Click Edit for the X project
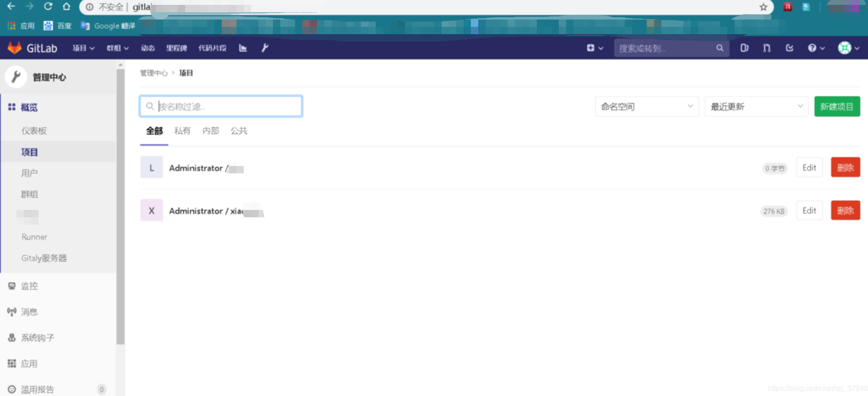Image resolution: width=868 pixels, height=396 pixels. click(809, 210)
